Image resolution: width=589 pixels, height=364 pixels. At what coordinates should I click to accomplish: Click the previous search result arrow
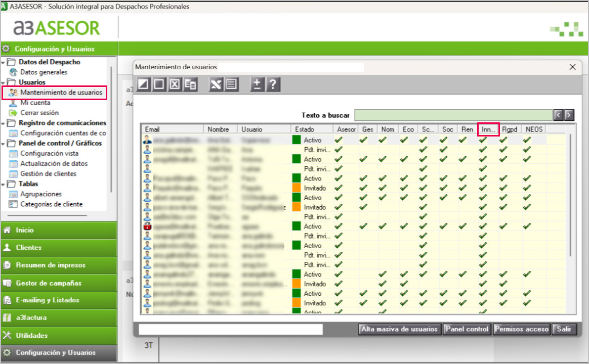pyautogui.click(x=558, y=115)
